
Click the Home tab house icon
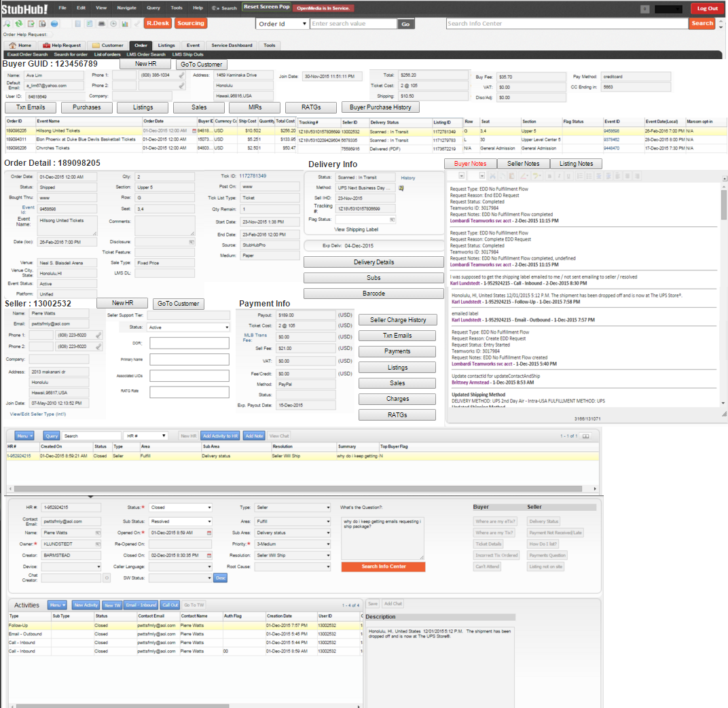click(12, 46)
